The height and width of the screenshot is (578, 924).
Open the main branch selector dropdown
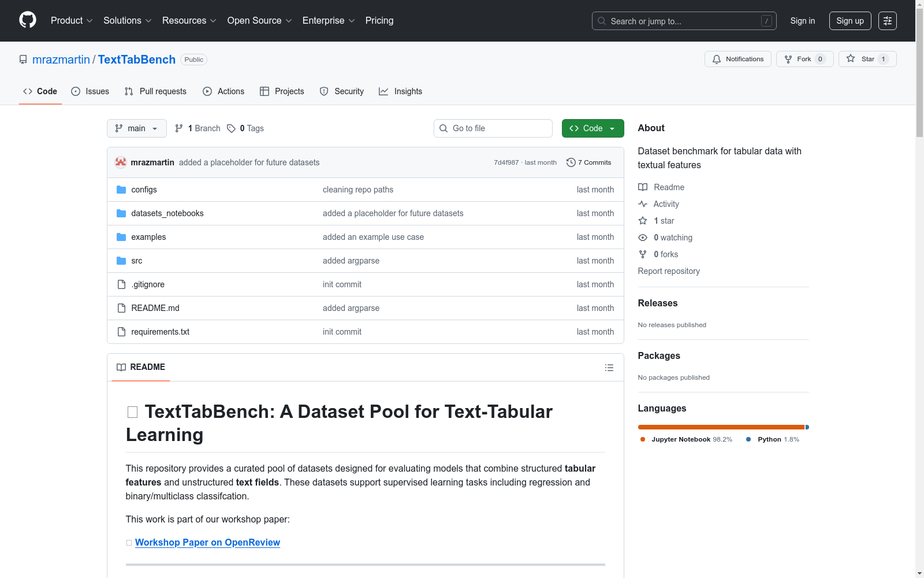[x=137, y=128]
